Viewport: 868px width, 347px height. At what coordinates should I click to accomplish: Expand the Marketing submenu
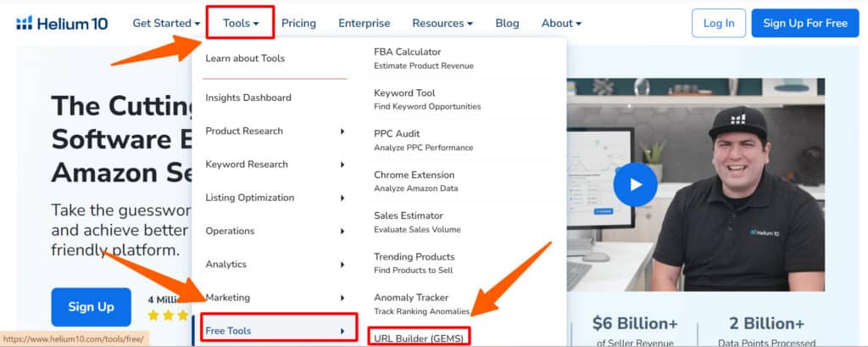[275, 297]
